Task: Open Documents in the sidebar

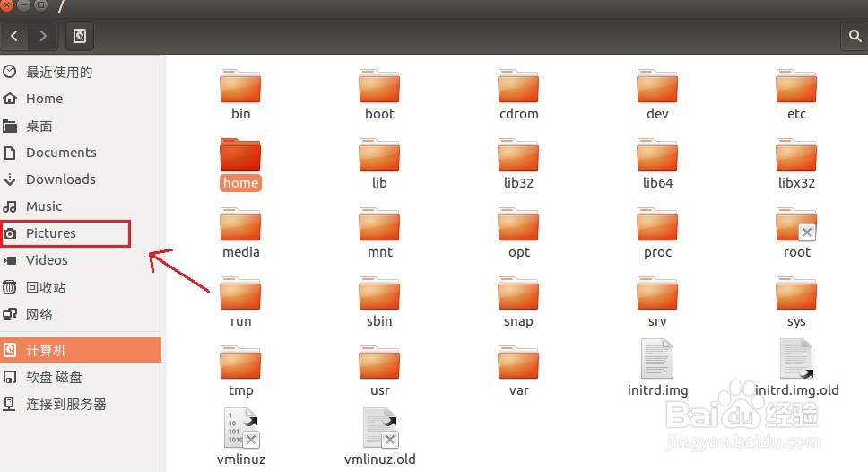Action: pos(81,153)
